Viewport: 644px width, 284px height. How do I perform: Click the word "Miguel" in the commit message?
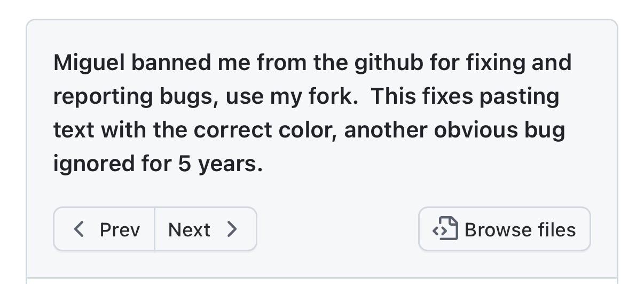(89, 63)
